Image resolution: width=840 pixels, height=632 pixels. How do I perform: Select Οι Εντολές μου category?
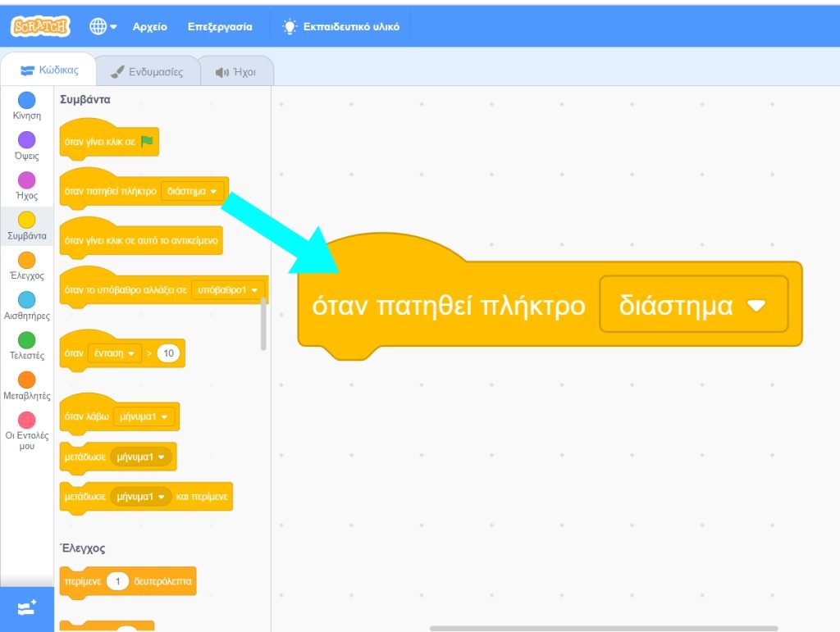27,421
